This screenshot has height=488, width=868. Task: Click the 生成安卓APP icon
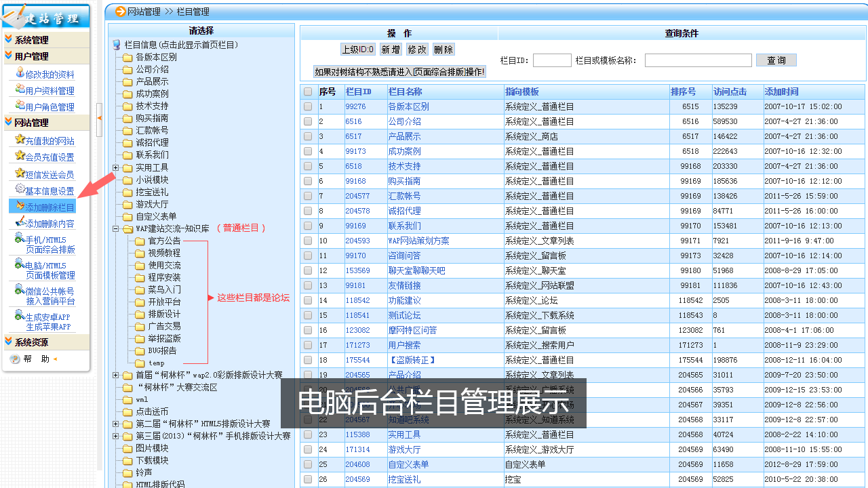(x=20, y=316)
